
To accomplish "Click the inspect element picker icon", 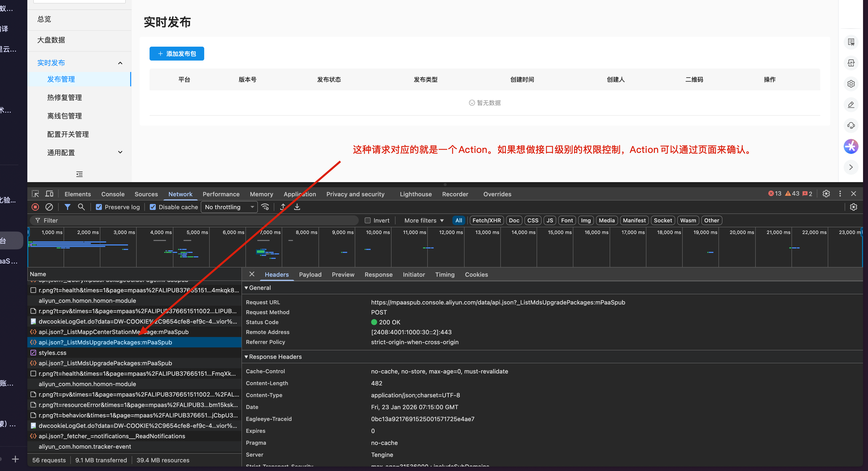I will pos(35,194).
